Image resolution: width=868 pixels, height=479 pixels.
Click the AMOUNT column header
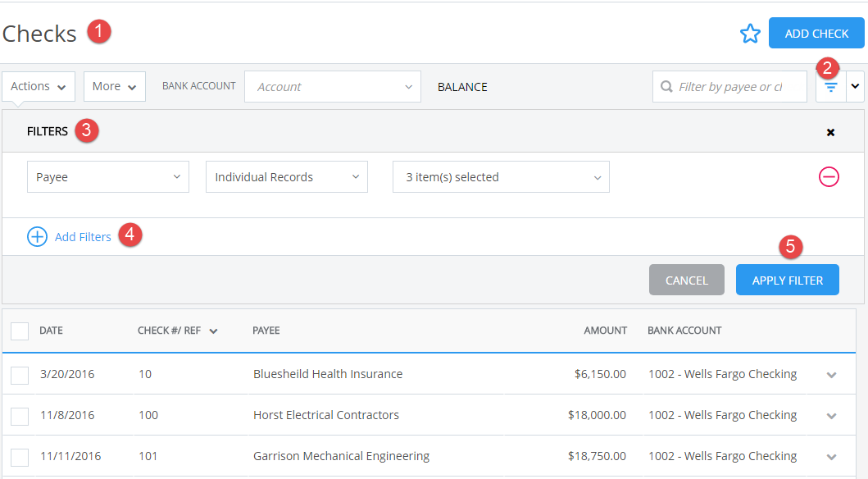click(x=606, y=331)
